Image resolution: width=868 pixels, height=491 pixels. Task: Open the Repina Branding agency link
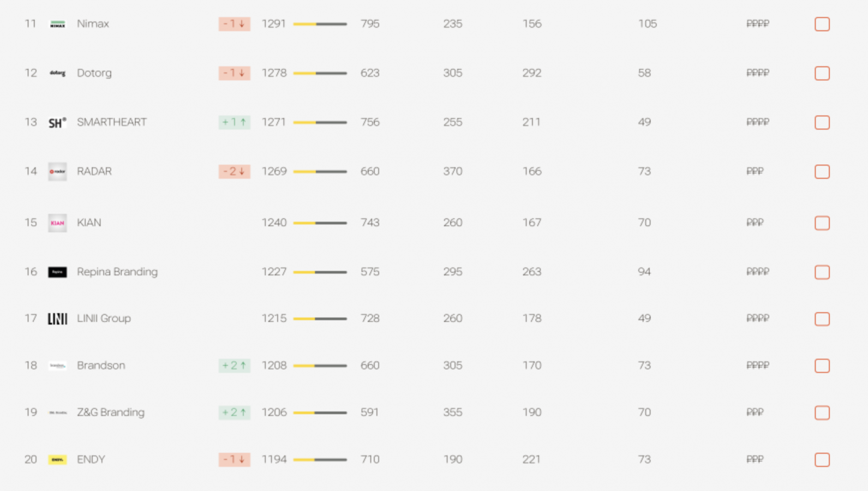(117, 272)
